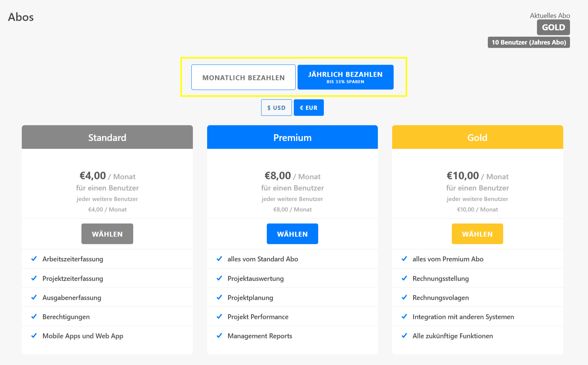This screenshot has height=365, width=588.
Task: Switch to monthly payment (Monatlich bezahlen)
Action: tap(243, 77)
